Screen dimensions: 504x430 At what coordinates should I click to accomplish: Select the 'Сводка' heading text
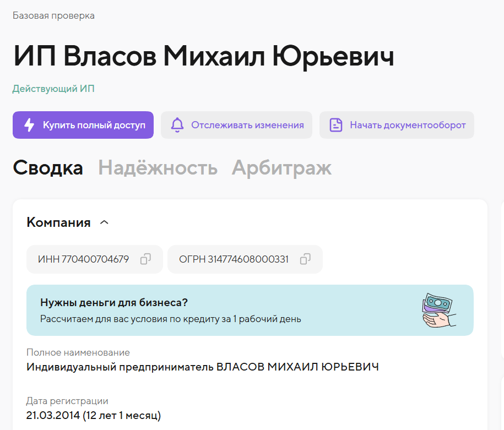coord(48,169)
